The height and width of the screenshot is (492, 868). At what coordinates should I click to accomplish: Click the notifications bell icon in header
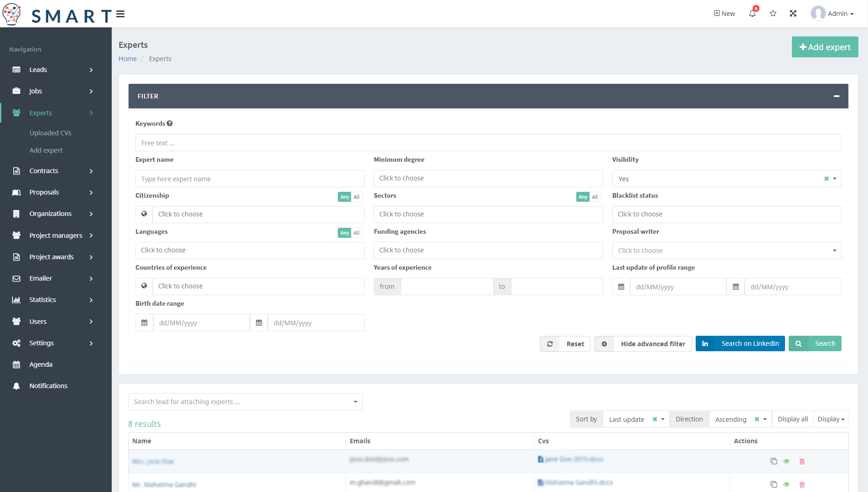point(752,14)
